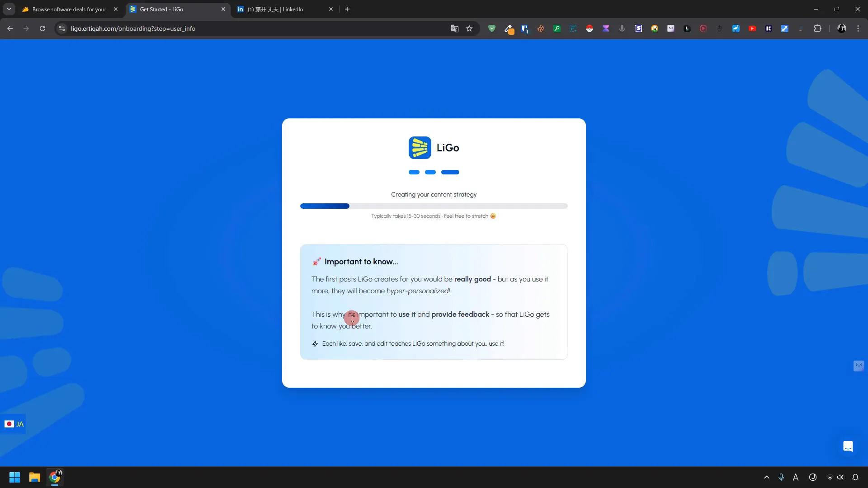Open the red YouTube extension icon
868x488 pixels.
tap(752, 28)
